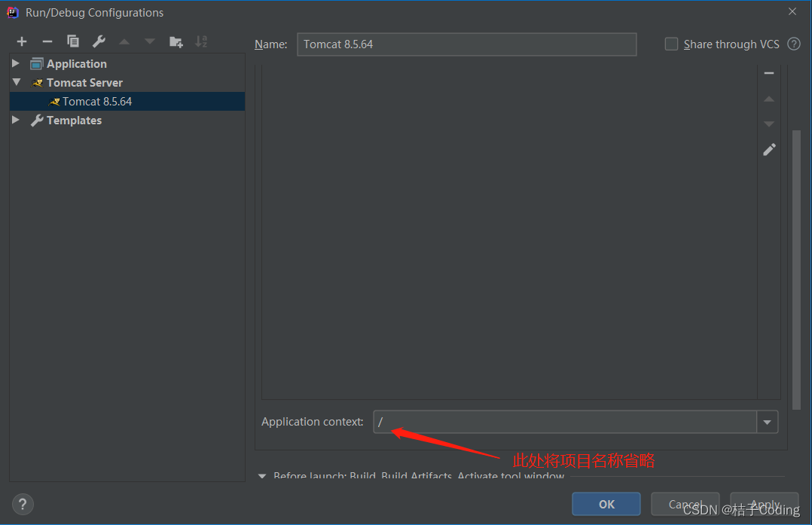Open dialog help question mark button

(x=23, y=505)
